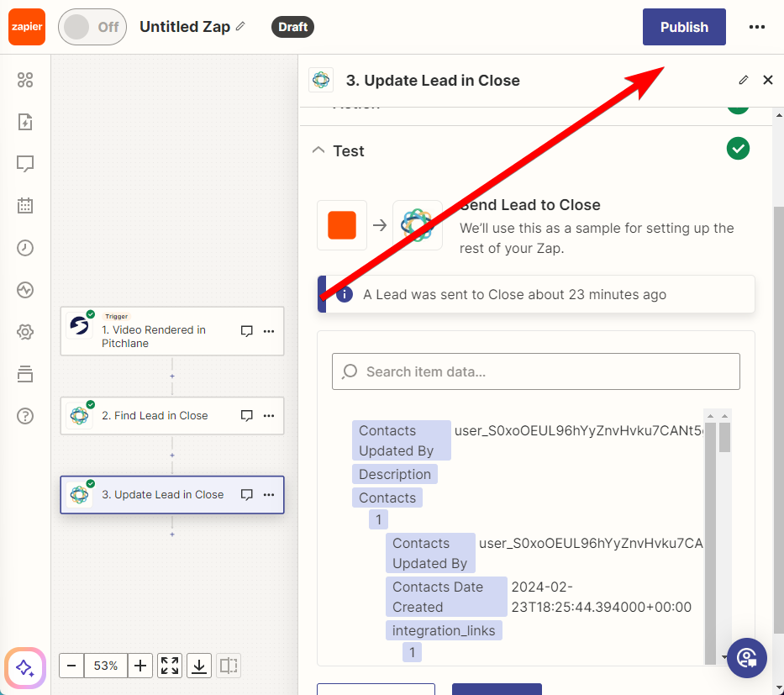The image size is (784, 695).
Task: Click the Close app icon in panel header
Action: pos(321,80)
